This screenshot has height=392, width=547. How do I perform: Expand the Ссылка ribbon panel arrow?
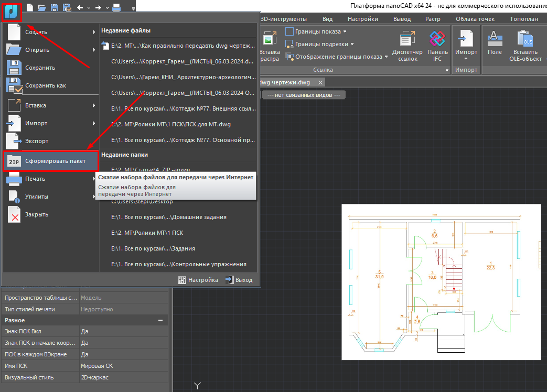click(x=447, y=70)
